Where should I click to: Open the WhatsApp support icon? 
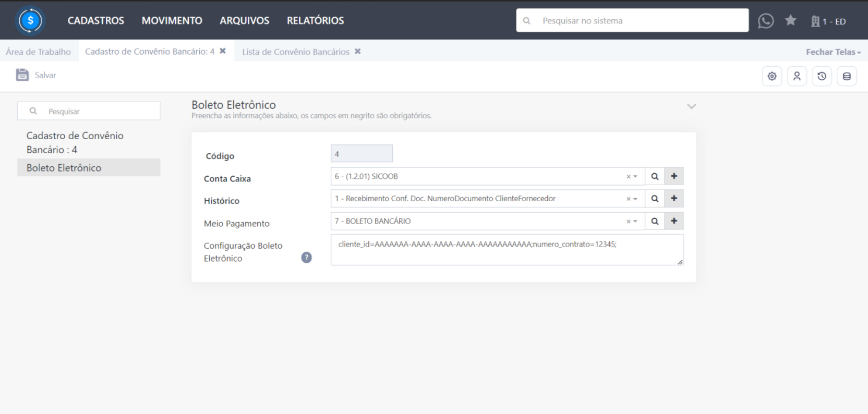[765, 21]
